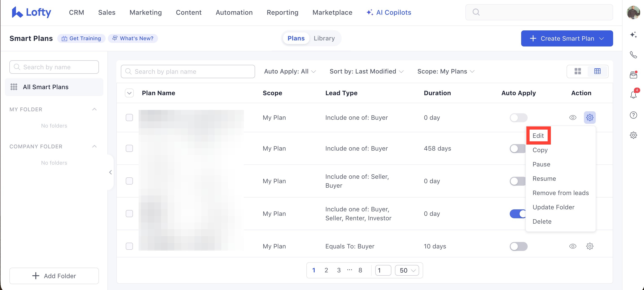Click the Create Smart Plan button
644x290 pixels.
coord(567,38)
